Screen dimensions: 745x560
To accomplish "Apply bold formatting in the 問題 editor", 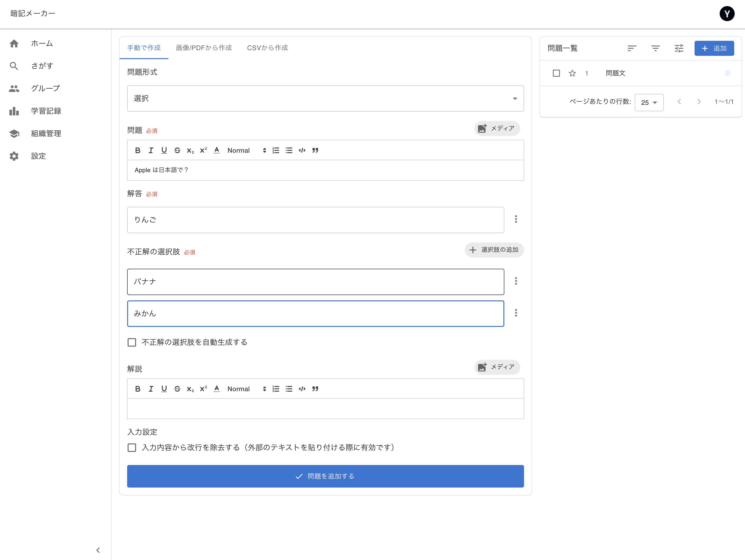I will point(137,150).
